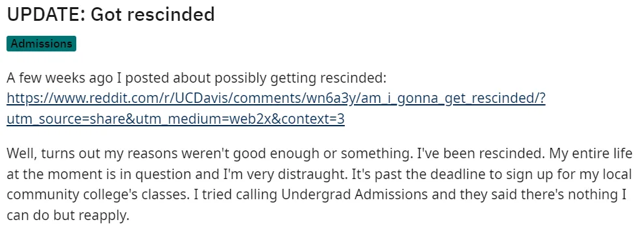This screenshot has height=237, width=644.
Task: Click "https://www.reddit.com" start of the link
Action: [81, 98]
